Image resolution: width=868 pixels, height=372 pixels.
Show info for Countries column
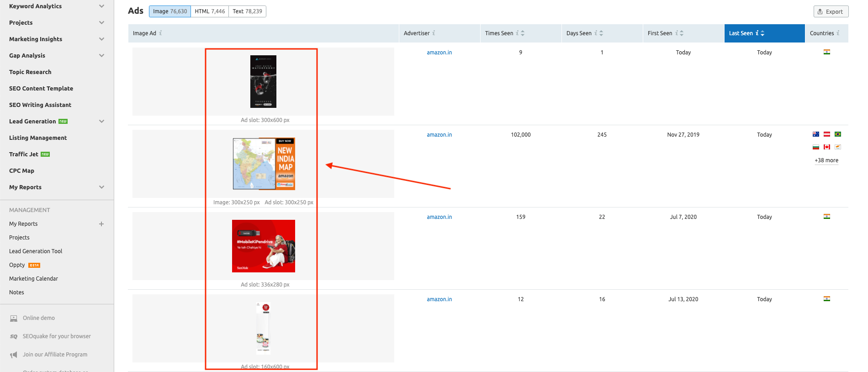(x=838, y=33)
